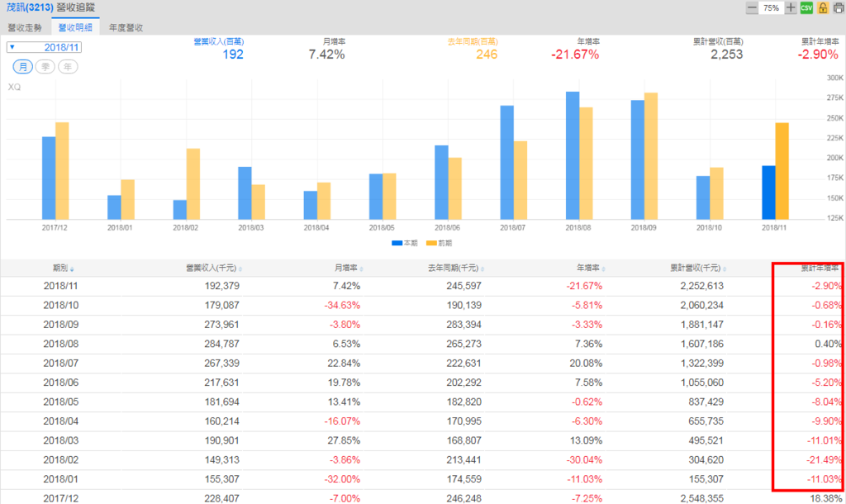Screen dimensions: 846x504
Task: Click the orange 2018/09 prior-period chart bar
Action: 651,156
